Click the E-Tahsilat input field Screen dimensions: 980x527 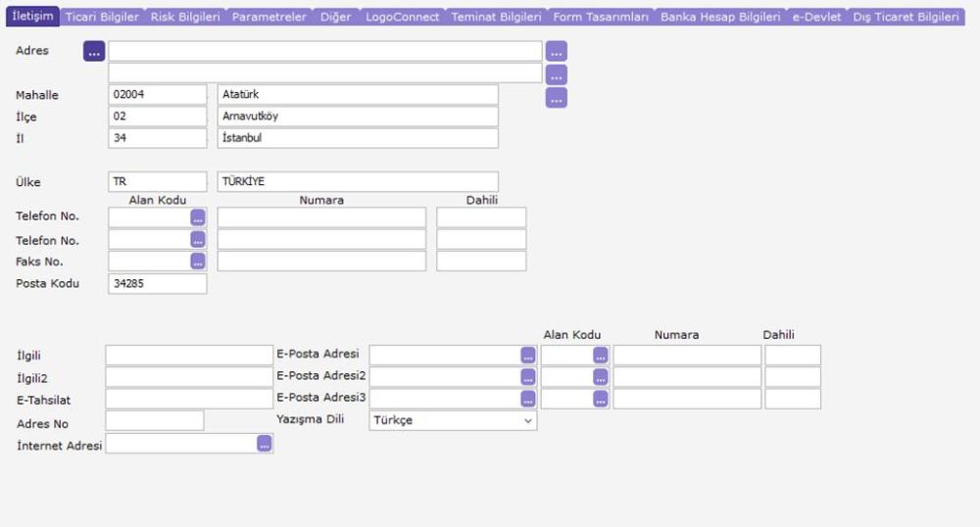click(x=189, y=399)
